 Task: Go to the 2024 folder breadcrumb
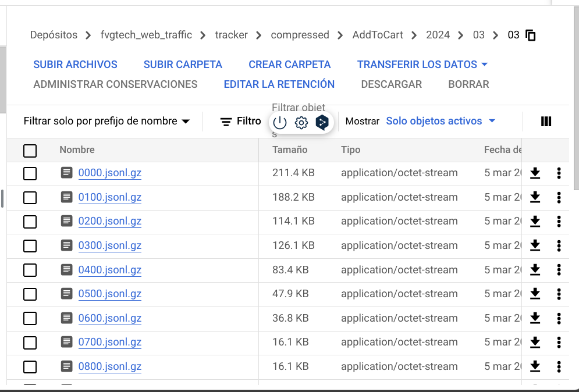(438, 35)
